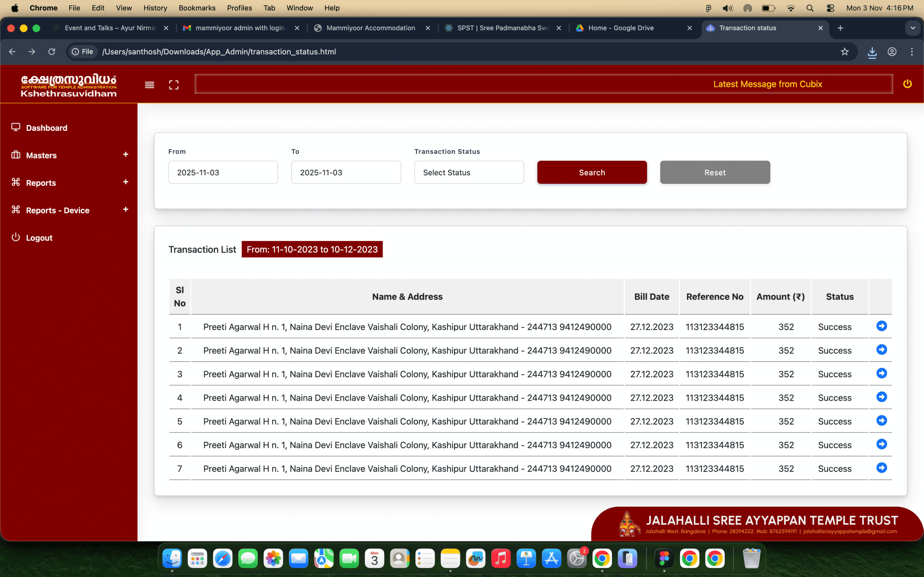Bookmark this page with star icon

844,52
